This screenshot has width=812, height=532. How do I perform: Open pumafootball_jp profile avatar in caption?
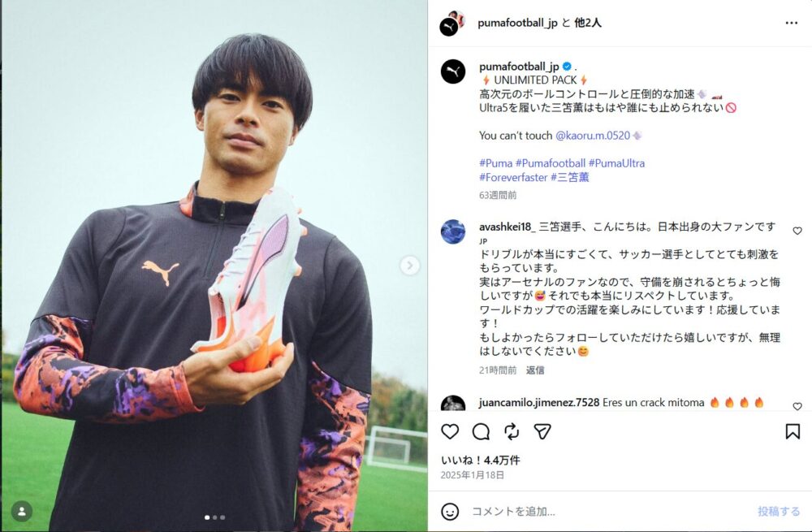452,71
